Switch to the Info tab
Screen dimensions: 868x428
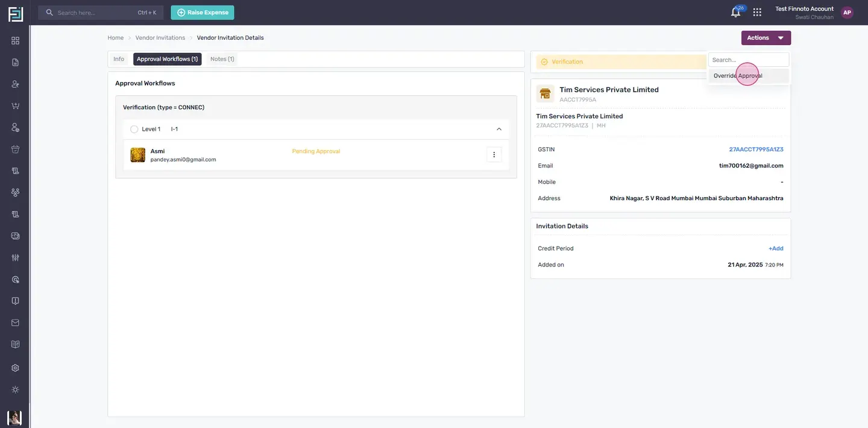119,59
